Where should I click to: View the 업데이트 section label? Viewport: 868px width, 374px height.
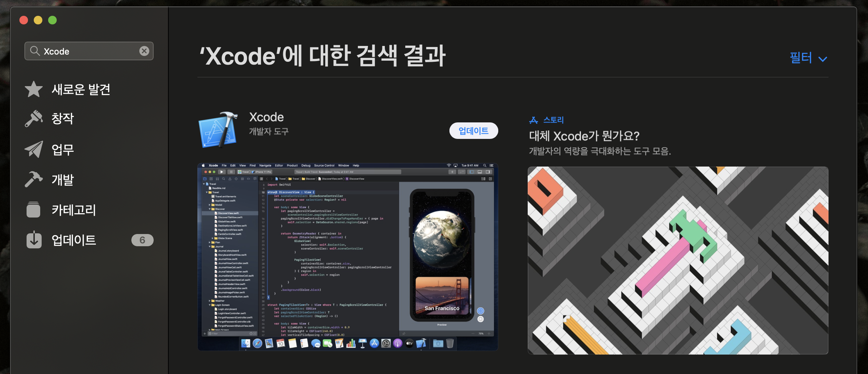[74, 240]
